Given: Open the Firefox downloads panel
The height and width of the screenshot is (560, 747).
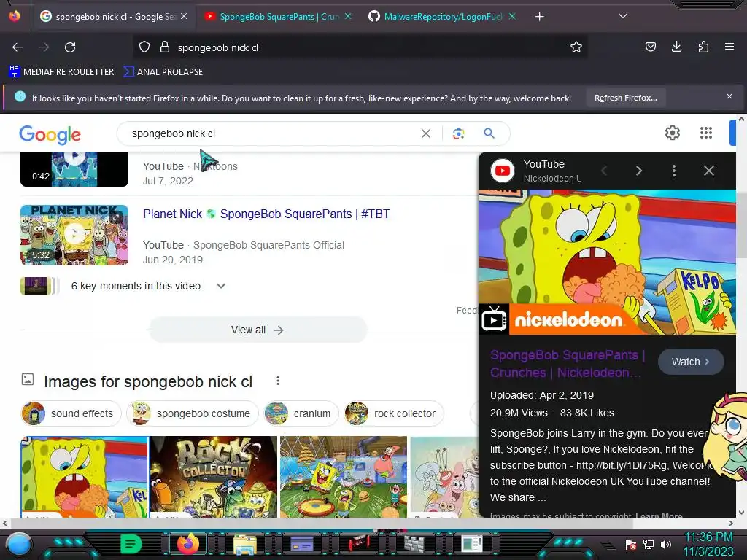Looking at the screenshot, I should pyautogui.click(x=676, y=47).
